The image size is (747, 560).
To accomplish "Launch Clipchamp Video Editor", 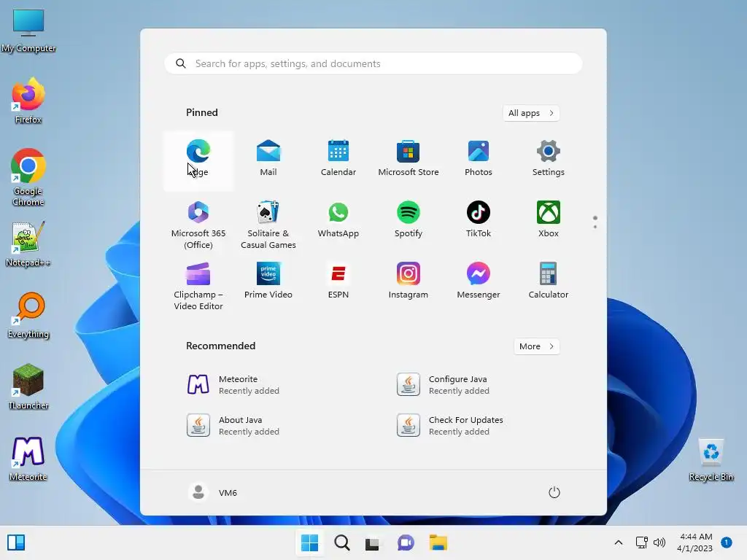I will pos(198,286).
